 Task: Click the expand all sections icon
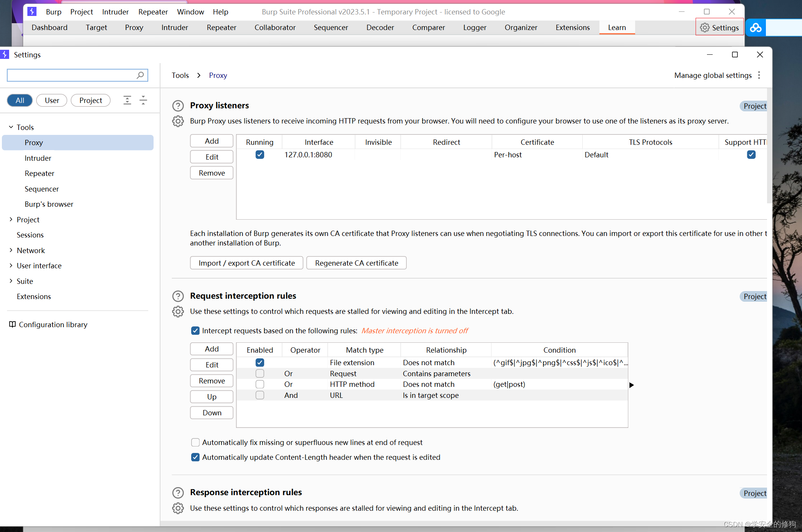[127, 100]
